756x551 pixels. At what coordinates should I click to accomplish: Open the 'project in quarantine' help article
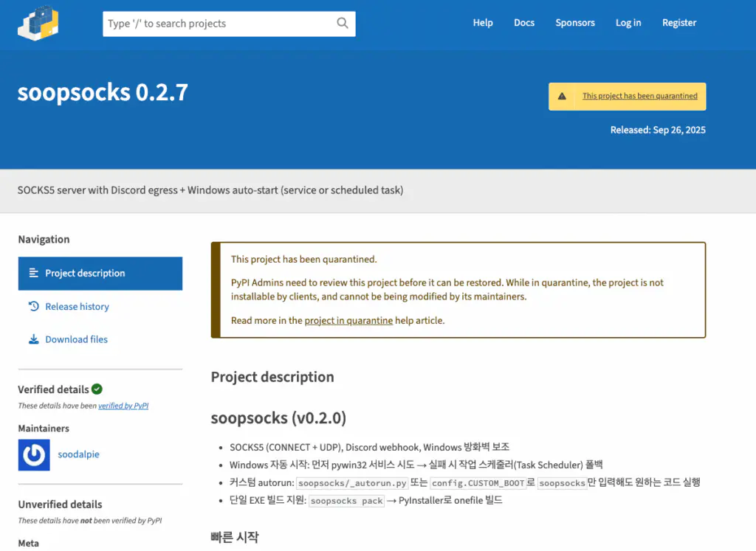(x=350, y=320)
